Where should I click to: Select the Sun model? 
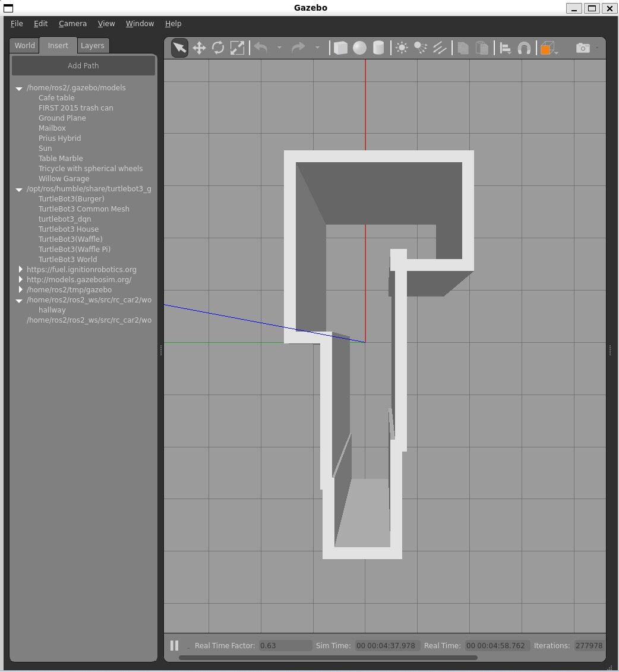pyautogui.click(x=45, y=149)
